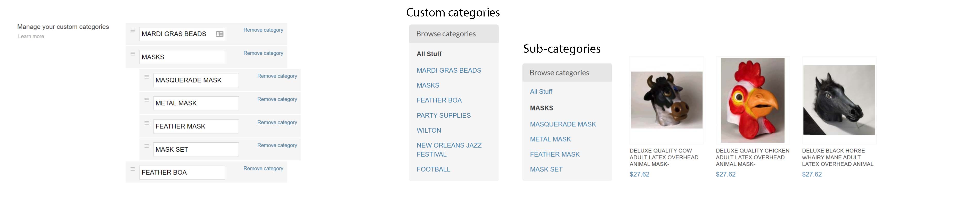Click Browse categories header under Sub-categories

coord(567,73)
